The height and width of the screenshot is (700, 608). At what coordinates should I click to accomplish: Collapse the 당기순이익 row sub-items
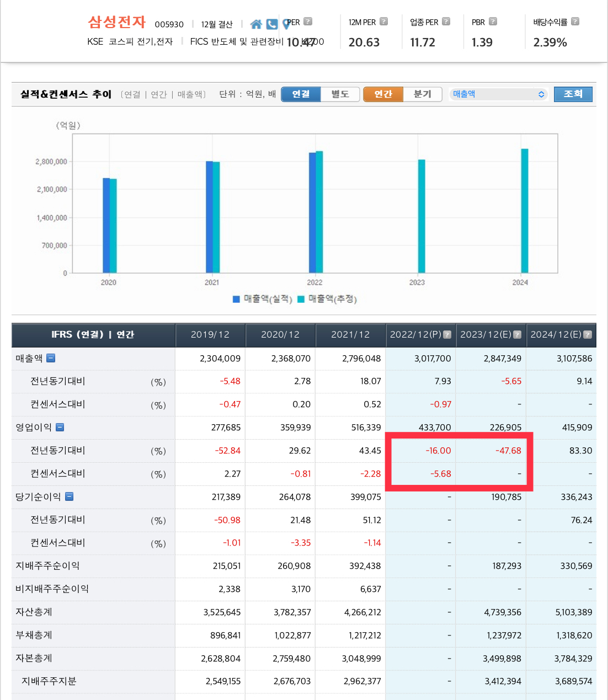tap(70, 496)
